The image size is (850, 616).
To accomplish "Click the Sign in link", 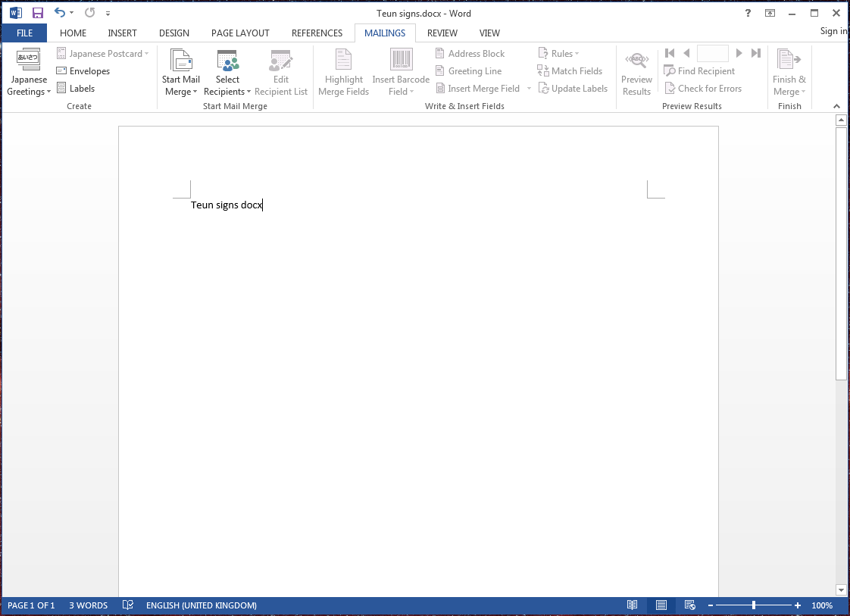I will click(x=833, y=31).
